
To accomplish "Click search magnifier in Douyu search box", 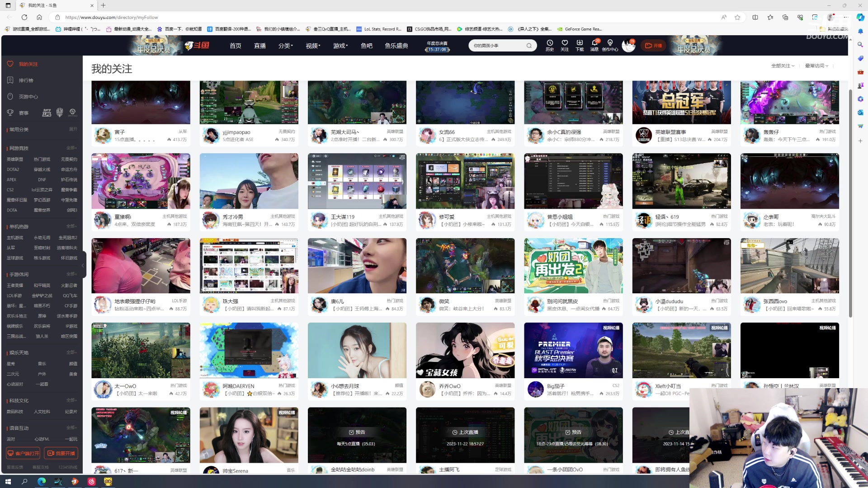I will click(529, 46).
